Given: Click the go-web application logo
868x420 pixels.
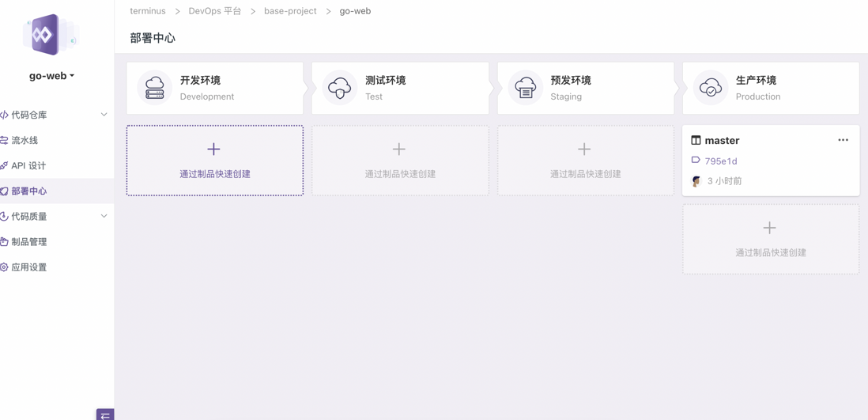Looking at the screenshot, I should point(51,35).
